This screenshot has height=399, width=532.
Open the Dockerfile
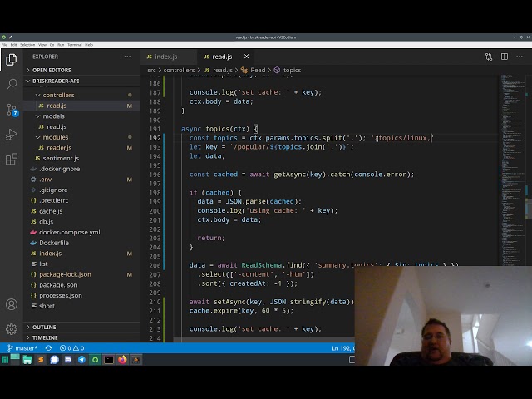[x=53, y=243]
